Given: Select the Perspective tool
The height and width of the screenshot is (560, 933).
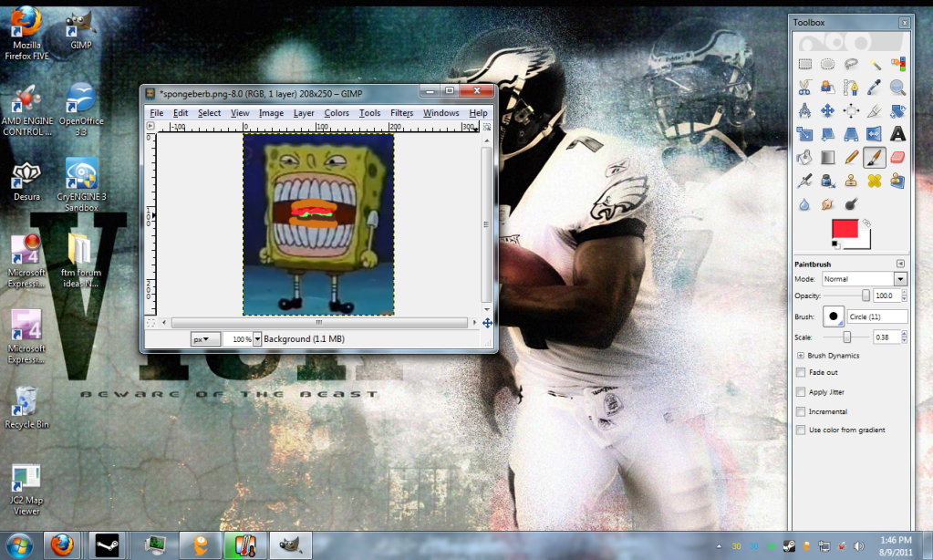Looking at the screenshot, I should coord(851,134).
